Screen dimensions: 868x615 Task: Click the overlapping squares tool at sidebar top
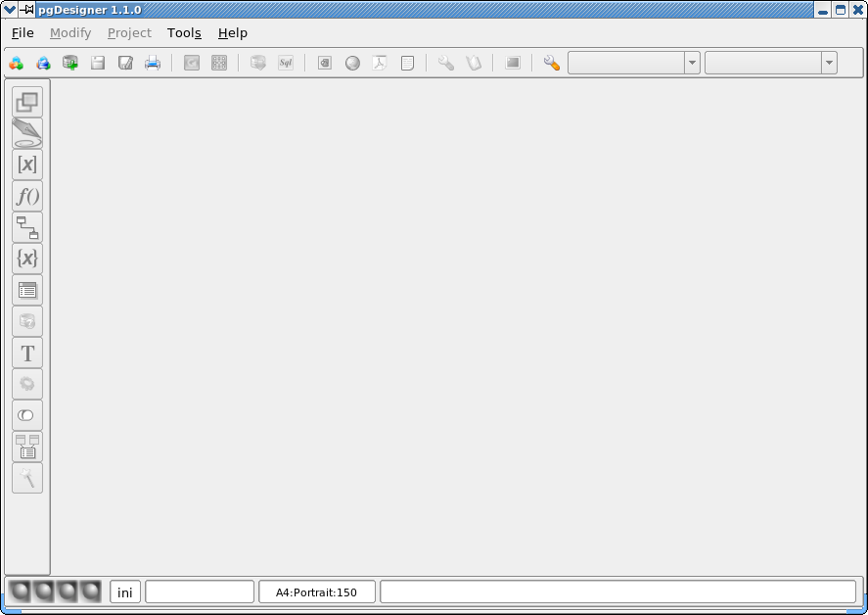(x=27, y=102)
